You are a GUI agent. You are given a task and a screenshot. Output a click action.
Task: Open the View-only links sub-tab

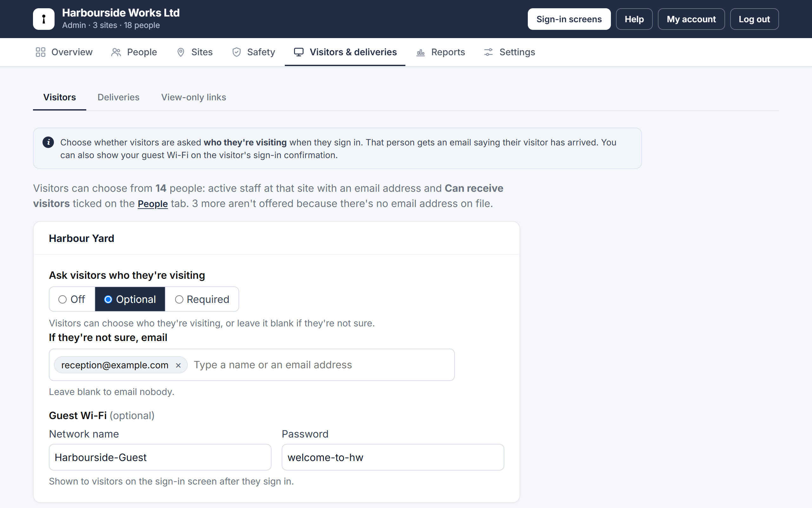coord(193,97)
